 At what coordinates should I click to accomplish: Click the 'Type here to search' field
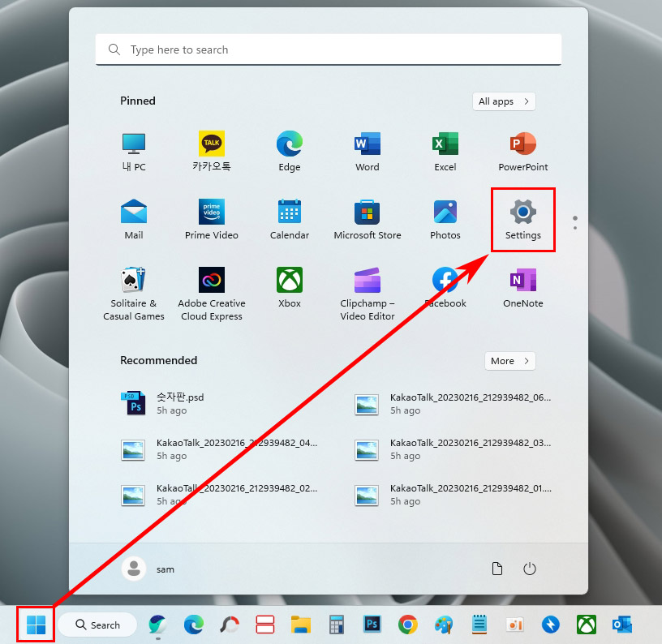tap(328, 49)
